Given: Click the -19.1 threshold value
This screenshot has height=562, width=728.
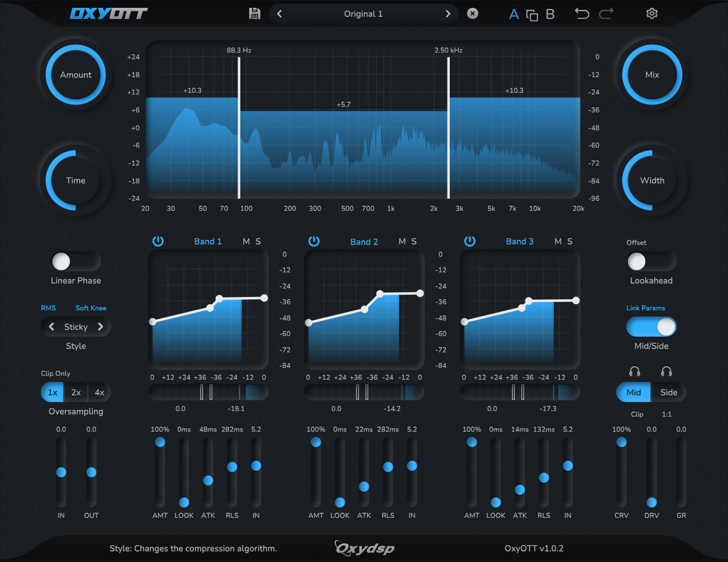Looking at the screenshot, I should (x=236, y=409).
